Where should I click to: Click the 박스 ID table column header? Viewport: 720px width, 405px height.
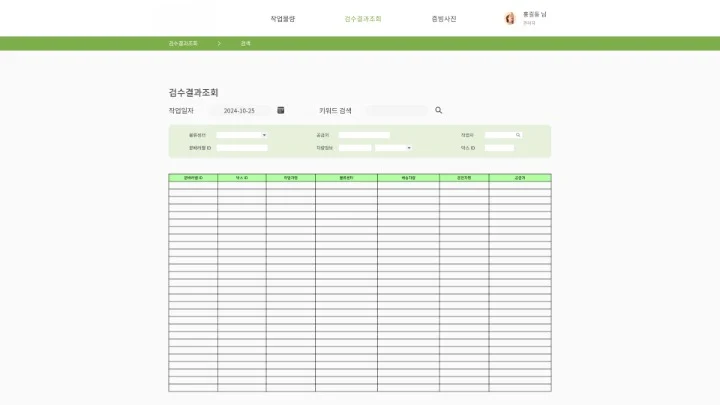click(x=242, y=178)
